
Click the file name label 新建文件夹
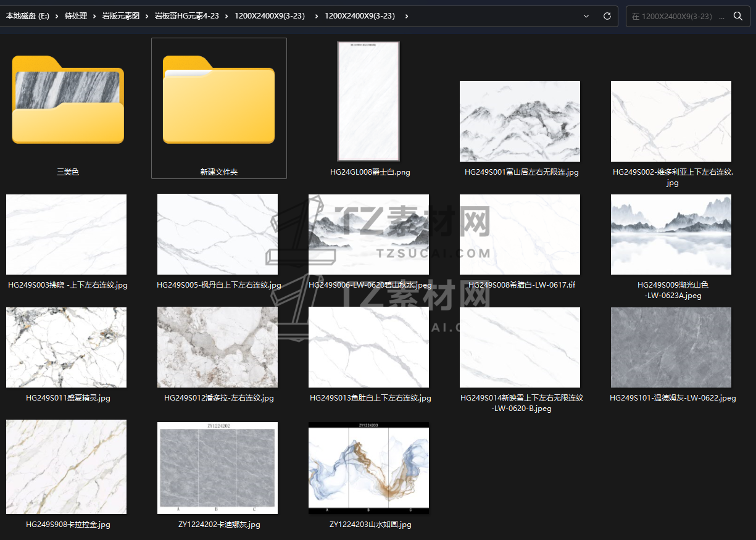[x=218, y=172]
